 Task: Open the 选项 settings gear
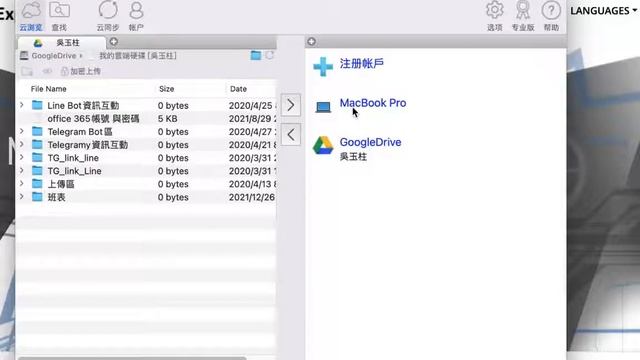click(x=494, y=16)
